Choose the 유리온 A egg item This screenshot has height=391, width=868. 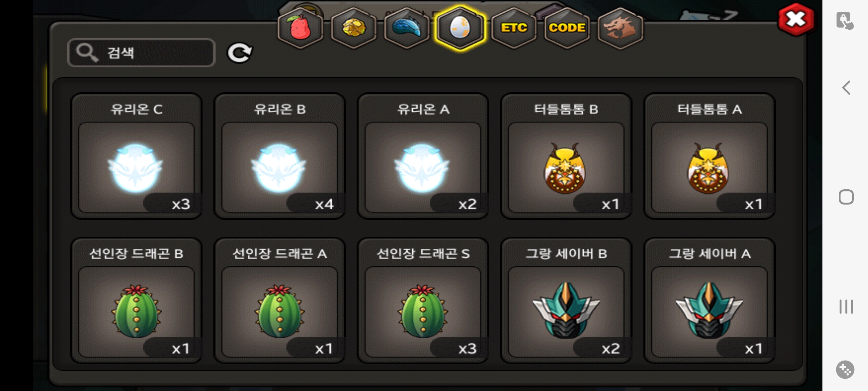coord(423,156)
